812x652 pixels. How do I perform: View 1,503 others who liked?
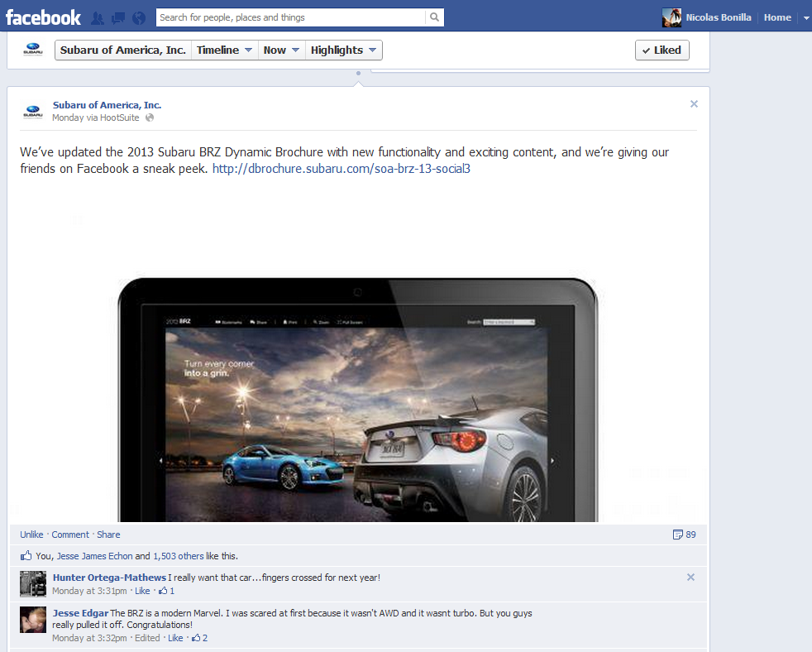coord(178,556)
